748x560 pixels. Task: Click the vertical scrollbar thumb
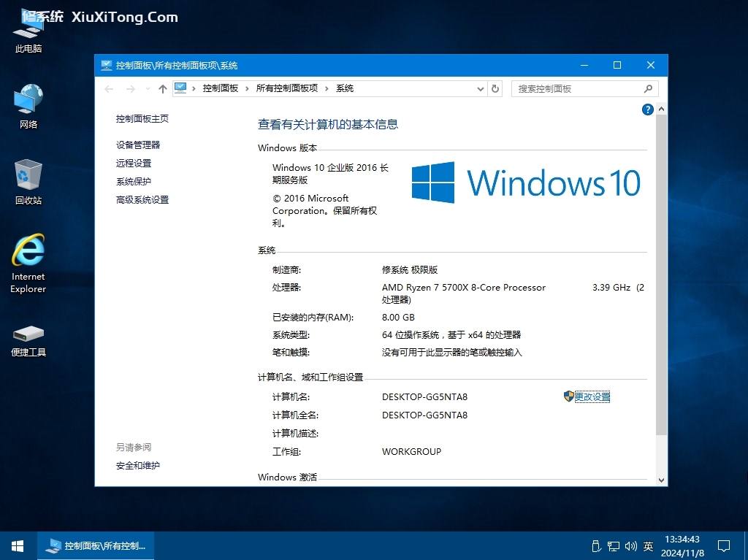click(661, 275)
